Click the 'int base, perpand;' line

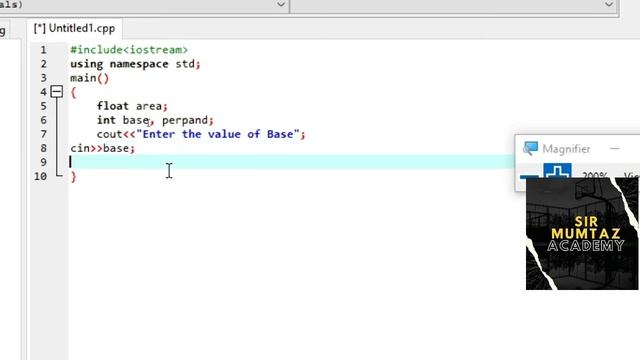[x=155, y=120]
